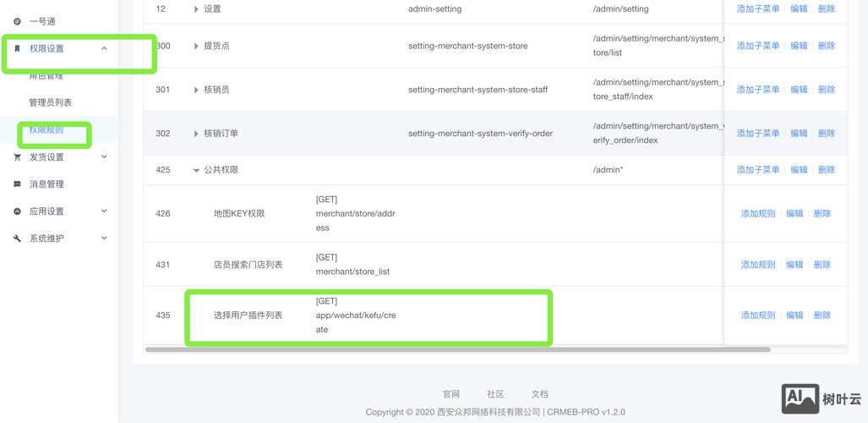
Task: Click 添加子菜单 for 提货点 row
Action: pyautogui.click(x=758, y=46)
